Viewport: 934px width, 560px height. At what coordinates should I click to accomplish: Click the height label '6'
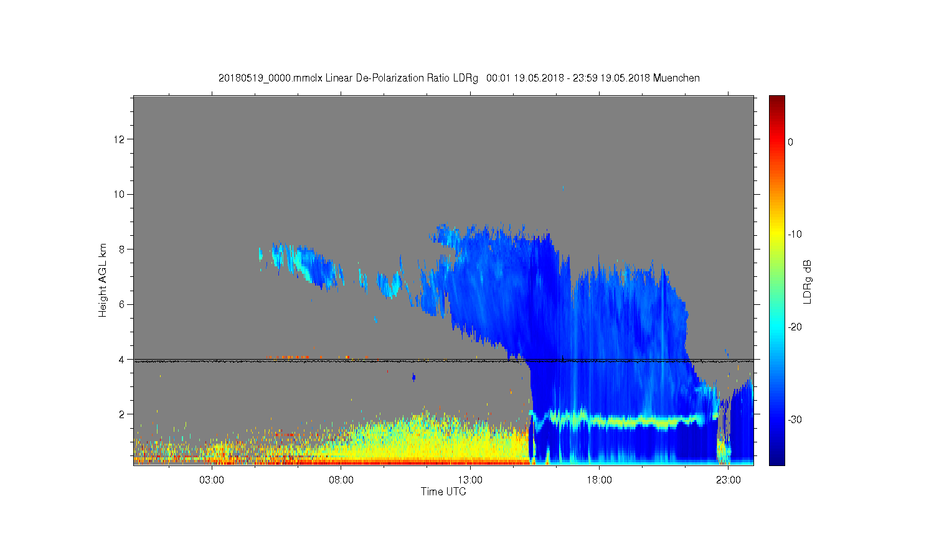pyautogui.click(x=123, y=304)
